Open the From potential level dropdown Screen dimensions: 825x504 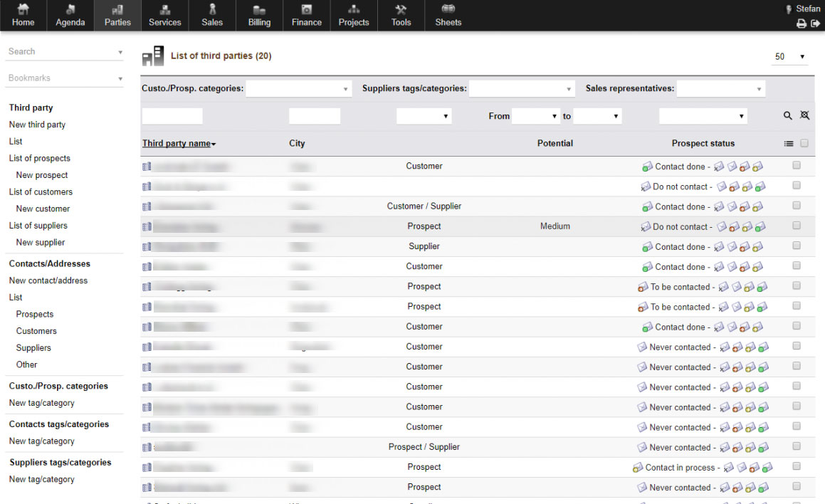535,116
